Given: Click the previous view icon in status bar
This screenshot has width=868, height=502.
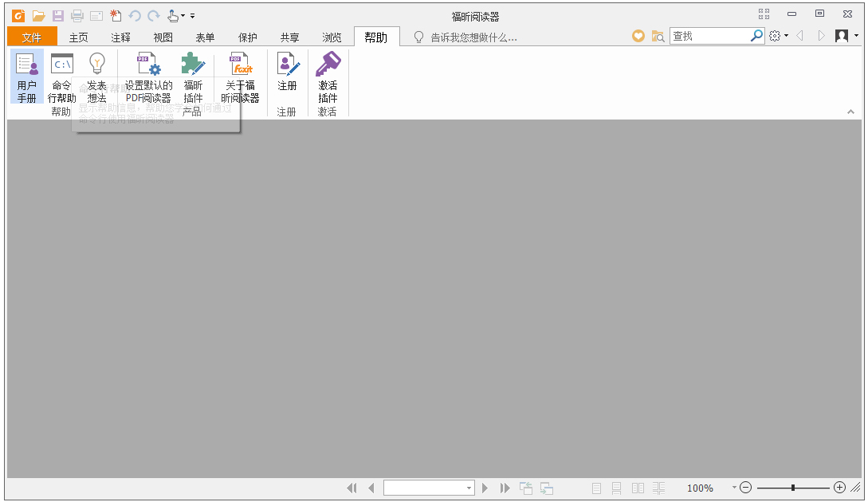Looking at the screenshot, I should click(526, 488).
